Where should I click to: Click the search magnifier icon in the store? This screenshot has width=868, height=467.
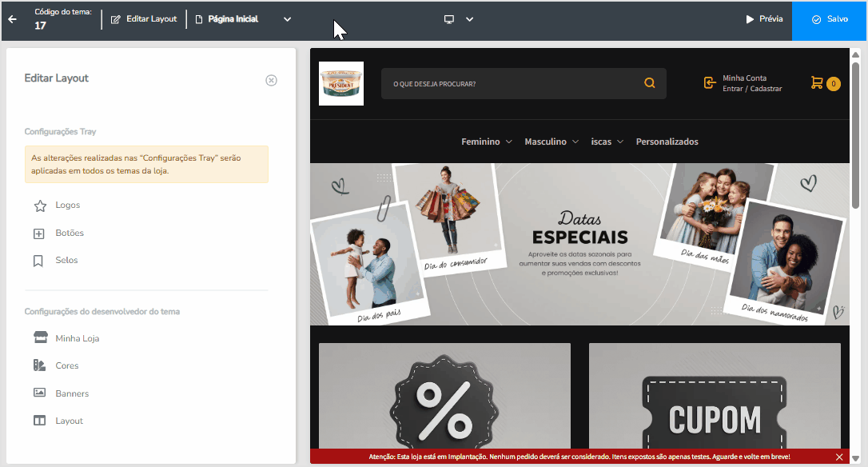point(649,83)
